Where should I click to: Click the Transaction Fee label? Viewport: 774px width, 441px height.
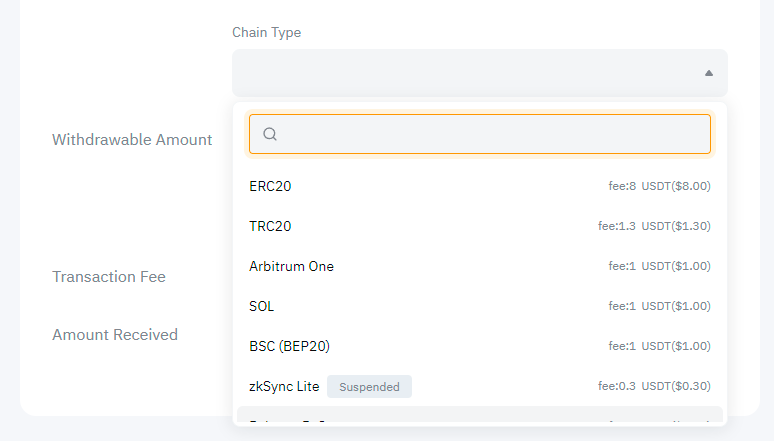[x=109, y=276]
